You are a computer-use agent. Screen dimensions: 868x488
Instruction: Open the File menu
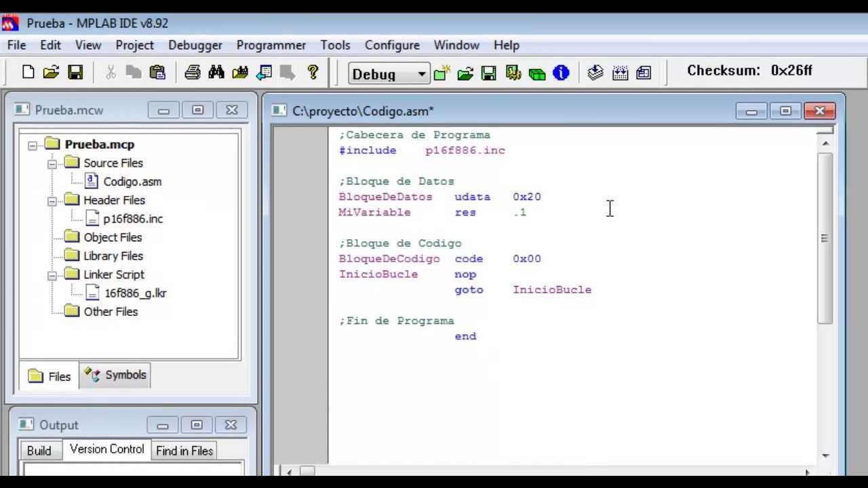16,45
